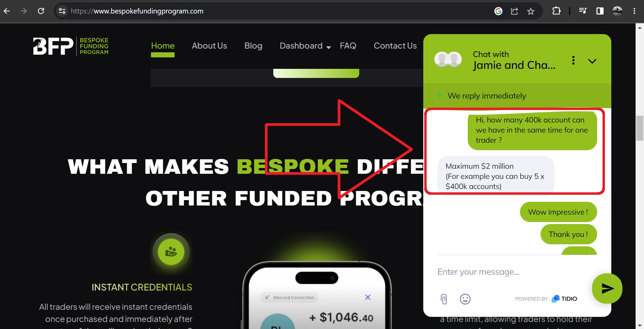The height and width of the screenshot is (329, 644).
Task: Open browser extensions puzzle icon
Action: click(x=556, y=11)
